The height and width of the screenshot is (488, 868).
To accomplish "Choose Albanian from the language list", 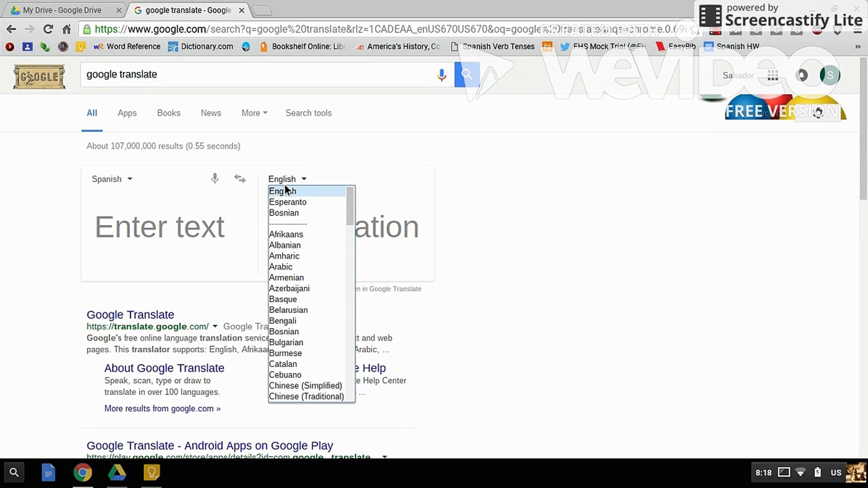I will click(x=307, y=245).
